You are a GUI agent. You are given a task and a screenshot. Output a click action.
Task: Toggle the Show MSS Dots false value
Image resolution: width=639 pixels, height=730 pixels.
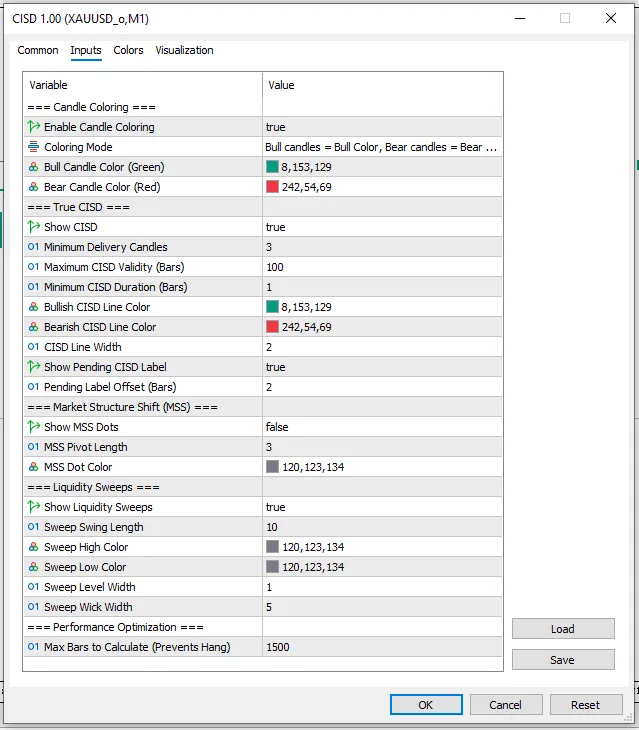[x=382, y=427]
